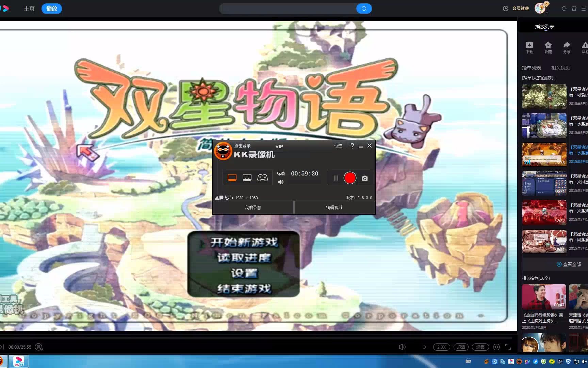Change playback speed 2.0X

441,347
